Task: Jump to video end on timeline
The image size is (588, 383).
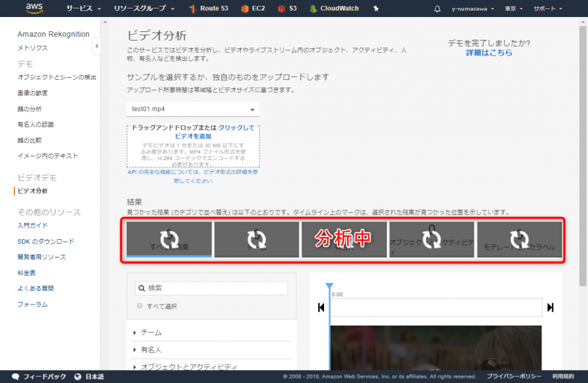Action: point(550,308)
